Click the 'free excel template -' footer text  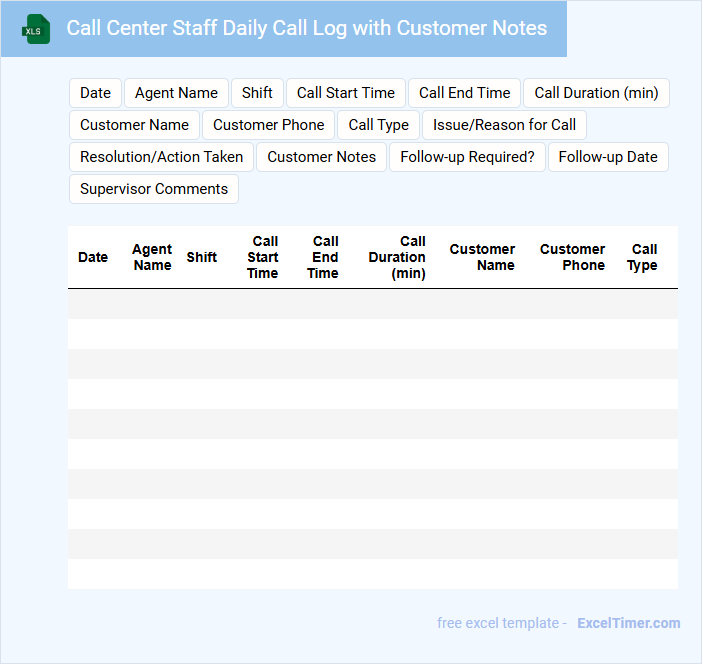tap(502, 623)
